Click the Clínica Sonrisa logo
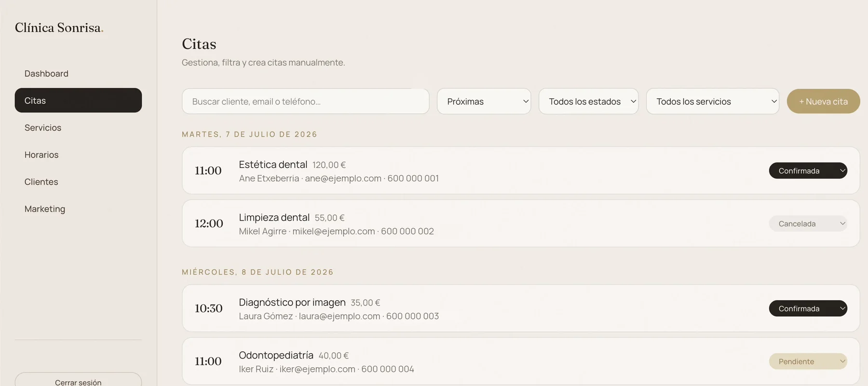This screenshot has width=868, height=386. [59, 28]
